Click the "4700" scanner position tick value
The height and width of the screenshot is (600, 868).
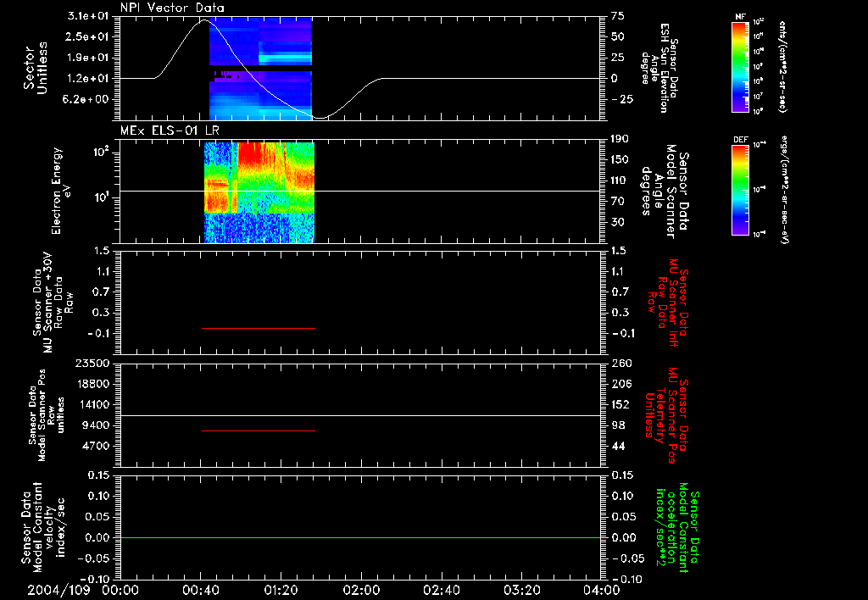click(x=95, y=446)
